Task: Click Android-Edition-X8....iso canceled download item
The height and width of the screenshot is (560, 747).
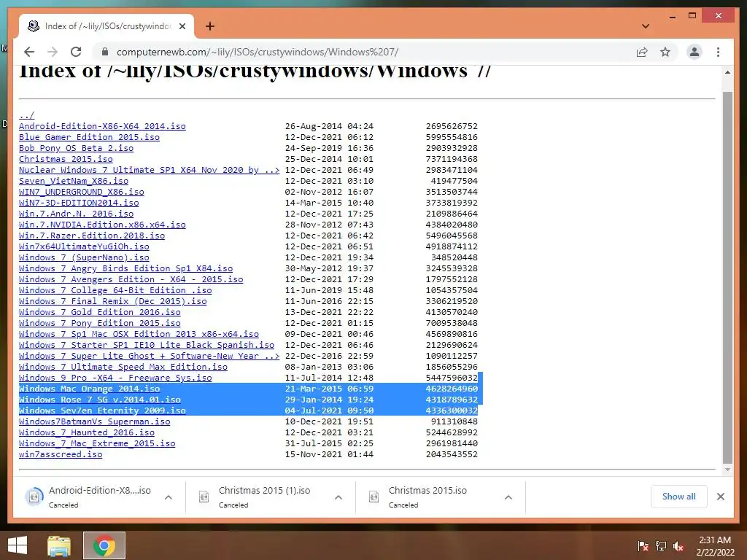Action: 99,497
